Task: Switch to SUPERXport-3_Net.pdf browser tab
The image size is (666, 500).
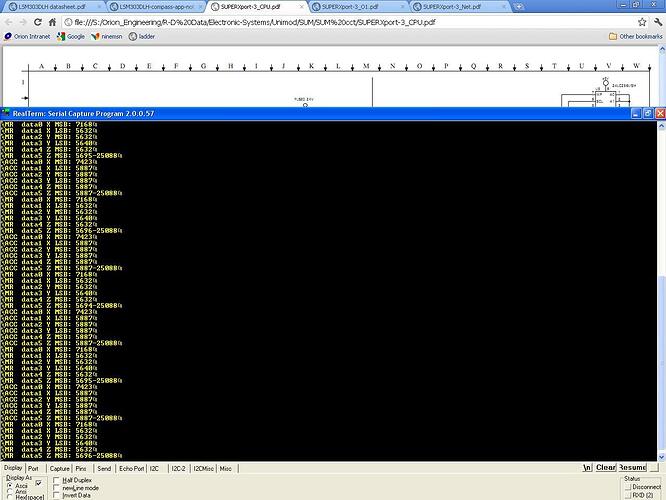Action: point(445,6)
